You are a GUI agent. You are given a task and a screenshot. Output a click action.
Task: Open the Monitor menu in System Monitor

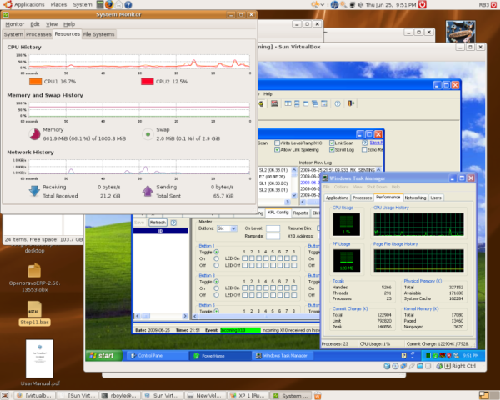(x=14, y=24)
